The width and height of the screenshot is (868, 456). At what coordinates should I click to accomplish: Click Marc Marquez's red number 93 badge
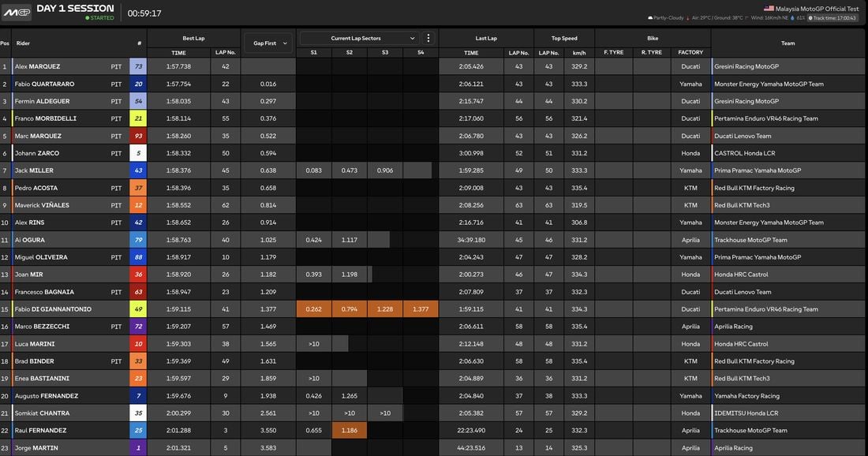click(138, 136)
